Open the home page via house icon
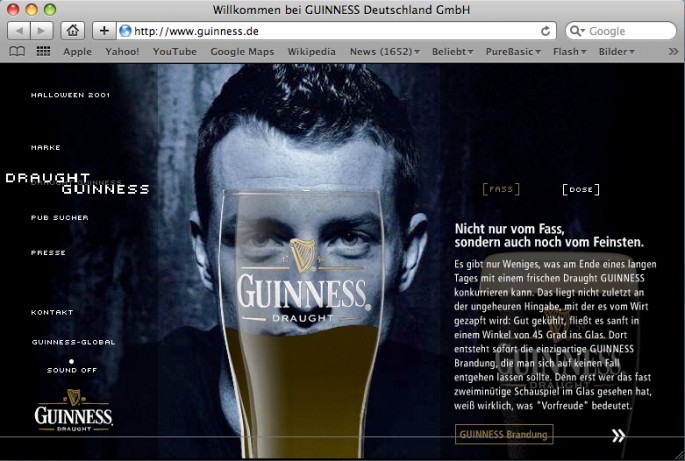The width and height of the screenshot is (685, 461). point(73,31)
